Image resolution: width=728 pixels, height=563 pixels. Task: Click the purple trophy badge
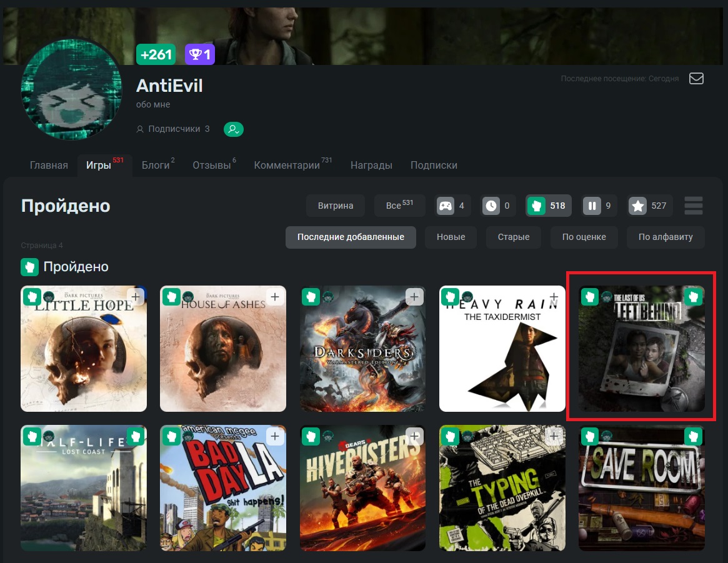[x=199, y=54]
